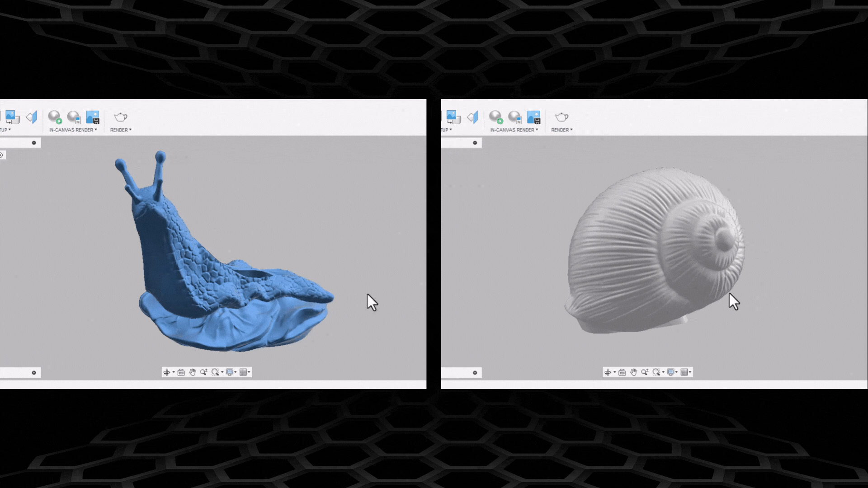The width and height of the screenshot is (868, 488).
Task: Select the Pan hand tool in left viewport
Action: click(193, 372)
